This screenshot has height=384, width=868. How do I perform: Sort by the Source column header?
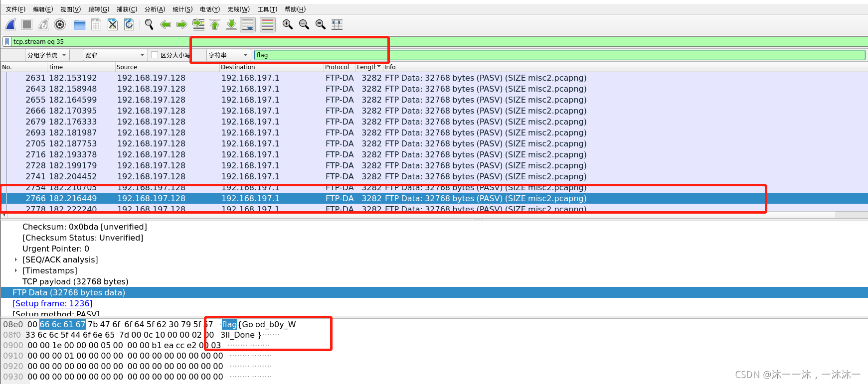coord(167,67)
